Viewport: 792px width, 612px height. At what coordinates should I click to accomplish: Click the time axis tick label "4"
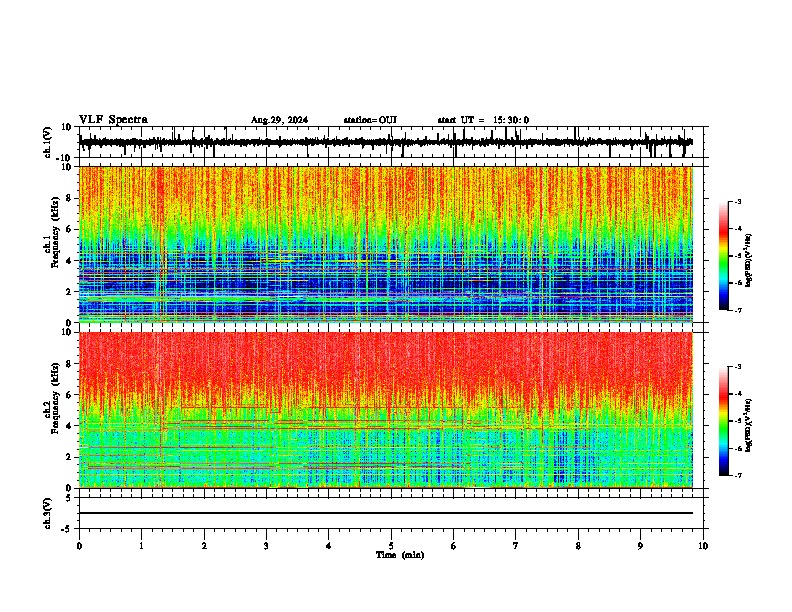(x=329, y=546)
